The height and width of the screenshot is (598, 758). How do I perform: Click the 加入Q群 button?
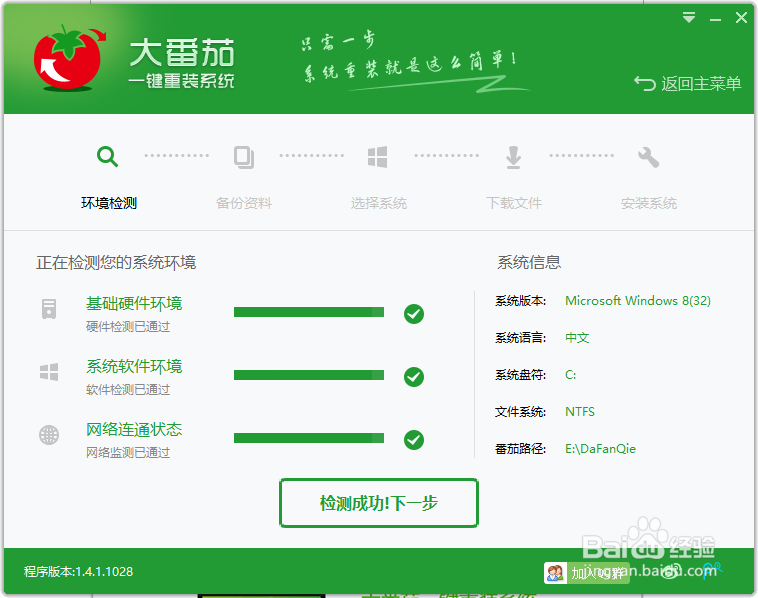click(587, 573)
